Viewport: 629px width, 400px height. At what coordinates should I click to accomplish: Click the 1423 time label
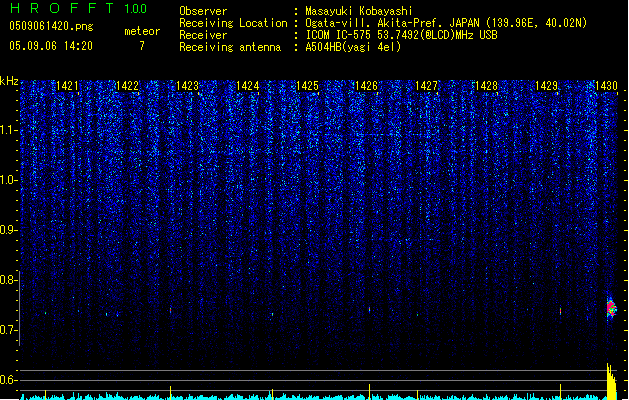click(x=187, y=86)
